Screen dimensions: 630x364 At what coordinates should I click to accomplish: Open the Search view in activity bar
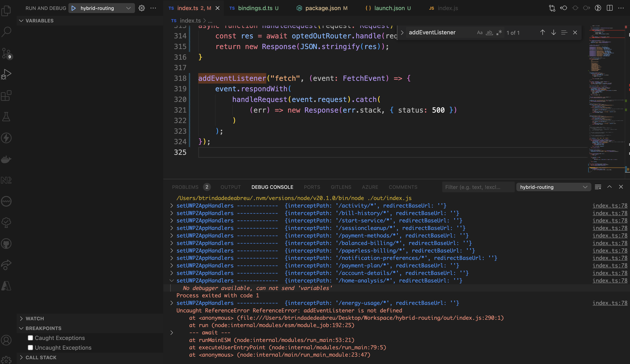[x=6, y=32]
